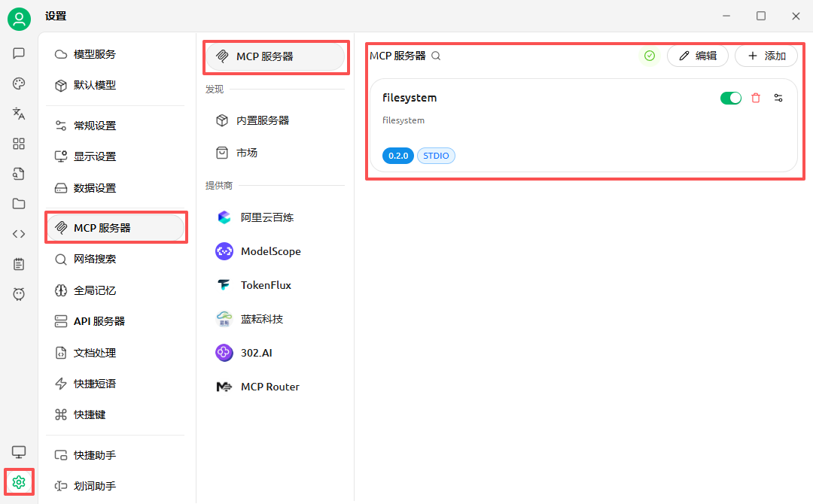Open the files folder icon in sidebar
This screenshot has width=813, height=504.
tap(19, 204)
